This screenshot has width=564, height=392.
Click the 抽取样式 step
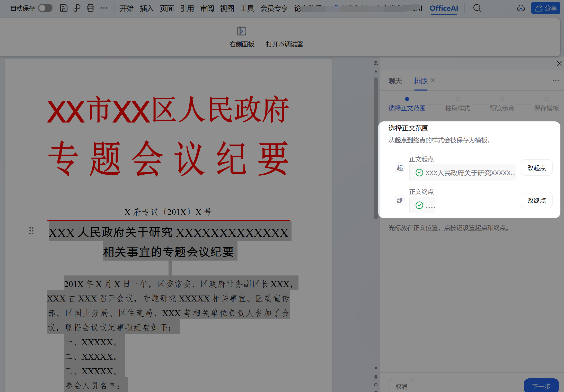(x=457, y=108)
